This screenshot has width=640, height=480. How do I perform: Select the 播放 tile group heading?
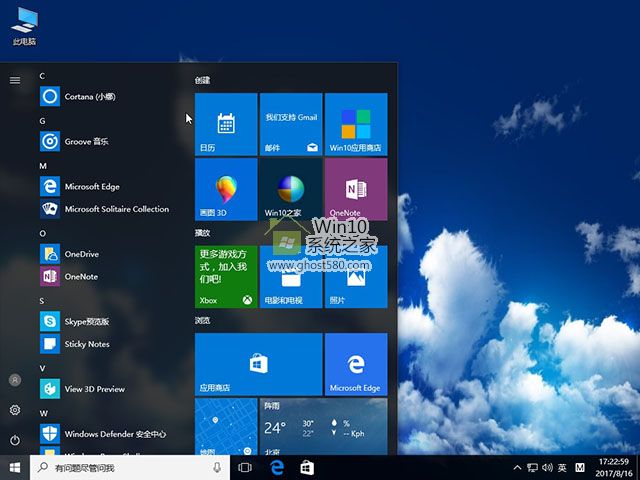[202, 233]
